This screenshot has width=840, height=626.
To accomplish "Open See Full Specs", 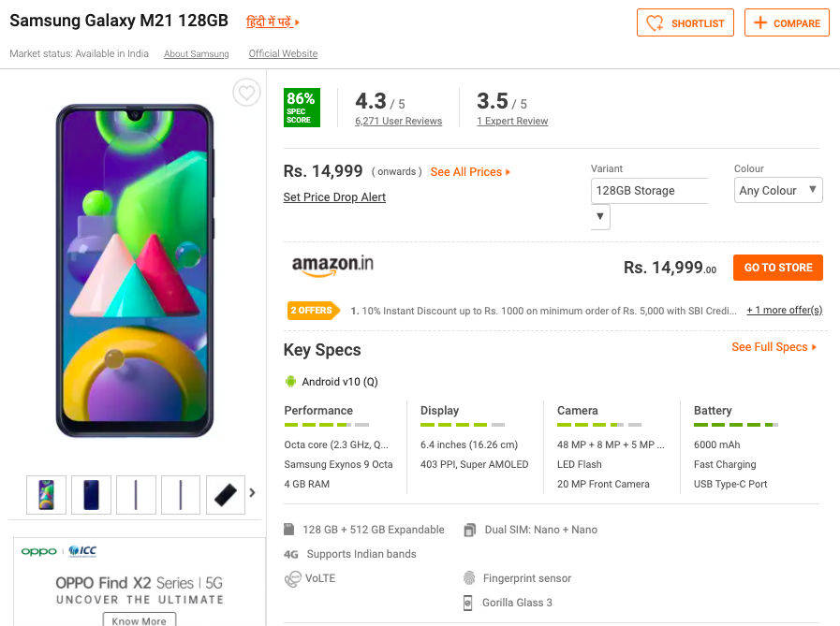I will (x=774, y=347).
